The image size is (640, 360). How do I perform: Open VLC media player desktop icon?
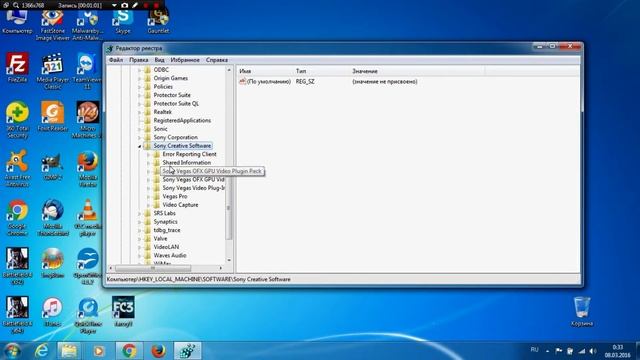tap(88, 218)
